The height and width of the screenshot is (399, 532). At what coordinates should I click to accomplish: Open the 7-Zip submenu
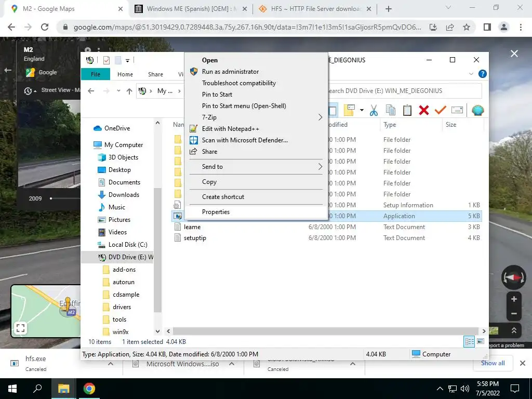256,117
